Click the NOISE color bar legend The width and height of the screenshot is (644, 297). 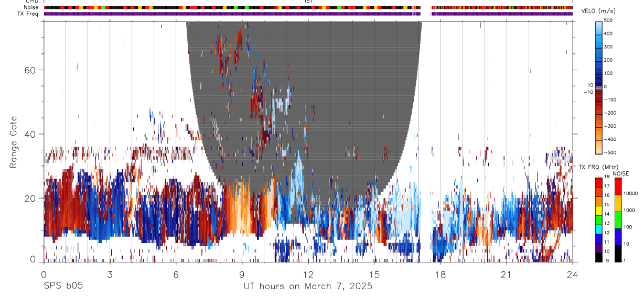point(618,220)
